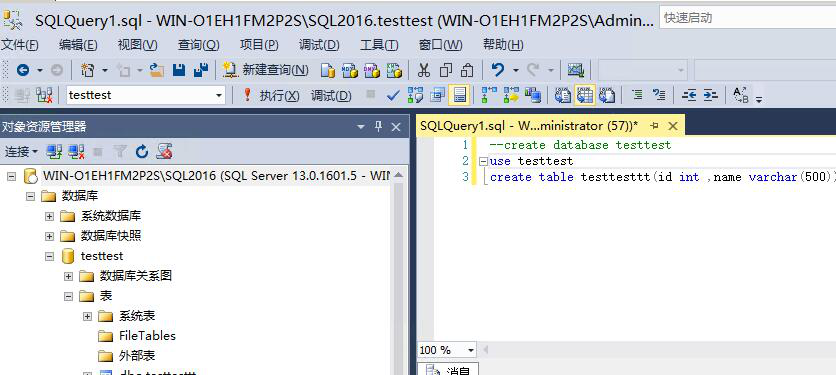This screenshot has height=375, width=836.
Task: Select the 外部表 tree item
Action: (137, 356)
